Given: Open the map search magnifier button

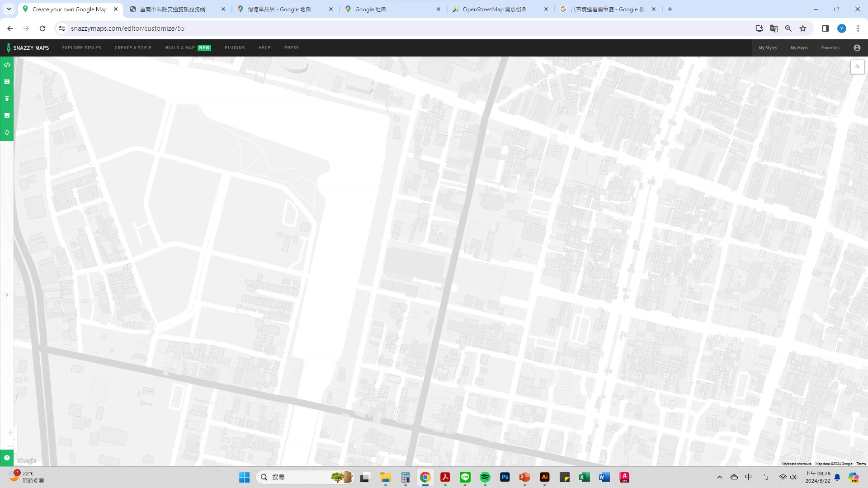Looking at the screenshot, I should point(857,67).
